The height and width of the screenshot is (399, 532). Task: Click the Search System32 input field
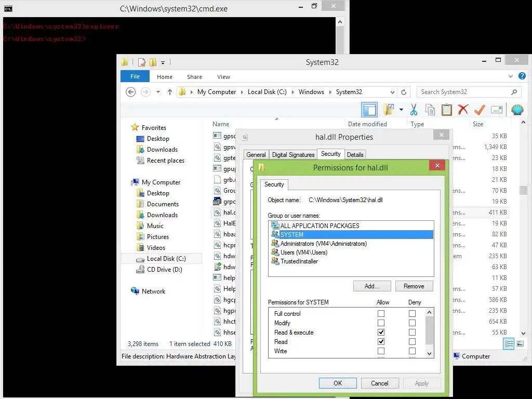pos(464,92)
